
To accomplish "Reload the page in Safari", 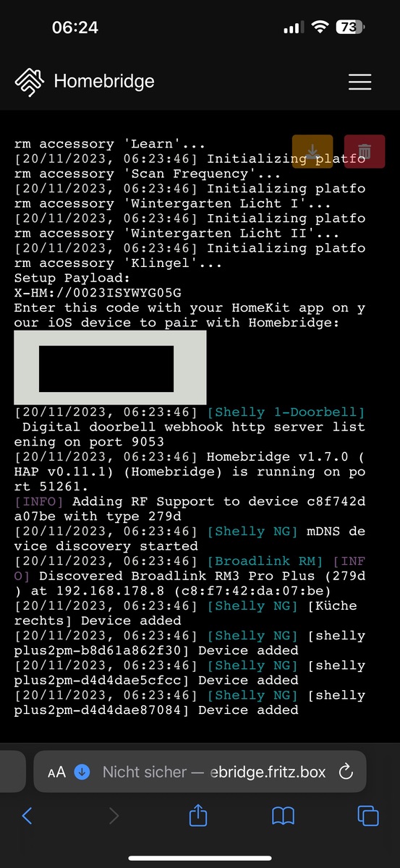I will click(x=346, y=772).
